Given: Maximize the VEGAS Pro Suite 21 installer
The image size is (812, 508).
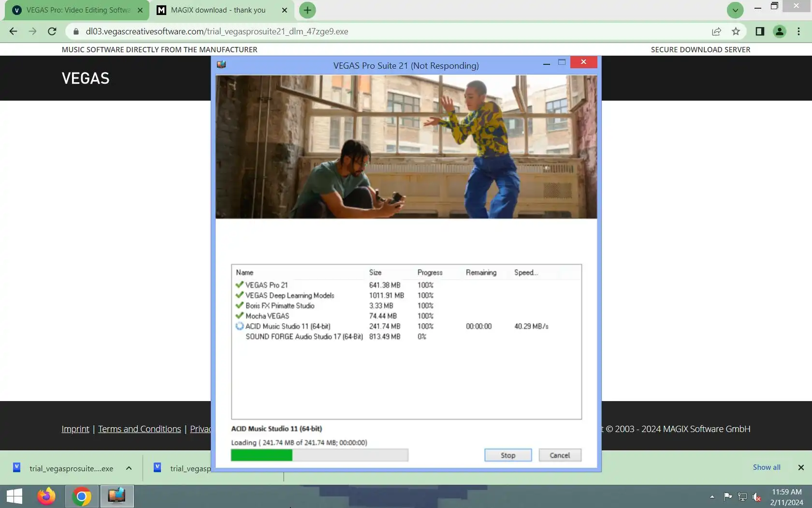Looking at the screenshot, I should (x=562, y=62).
